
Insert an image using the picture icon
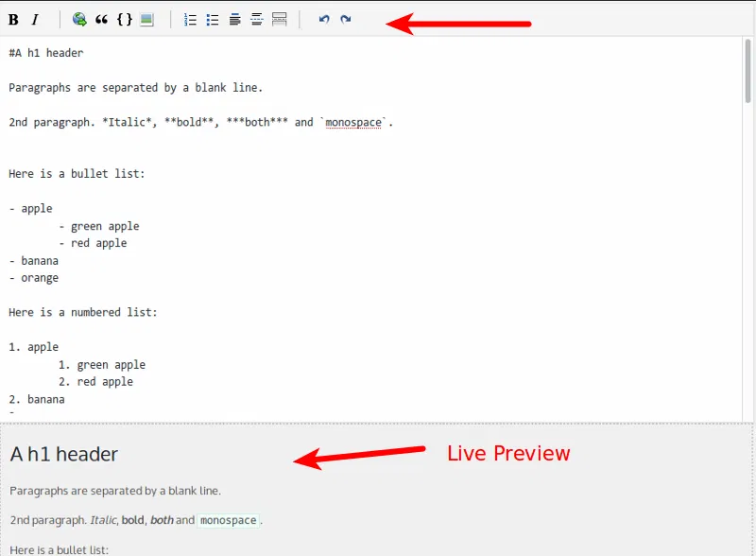(146, 19)
